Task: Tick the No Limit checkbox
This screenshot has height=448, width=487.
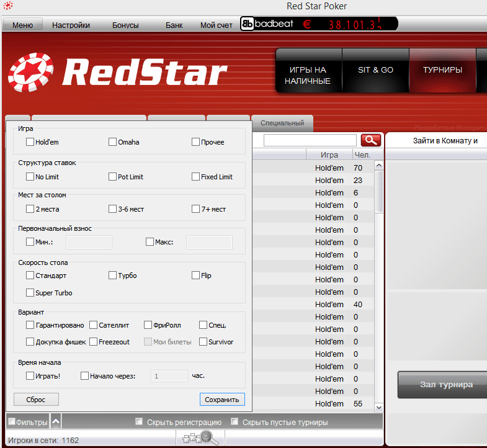Action: click(x=30, y=177)
